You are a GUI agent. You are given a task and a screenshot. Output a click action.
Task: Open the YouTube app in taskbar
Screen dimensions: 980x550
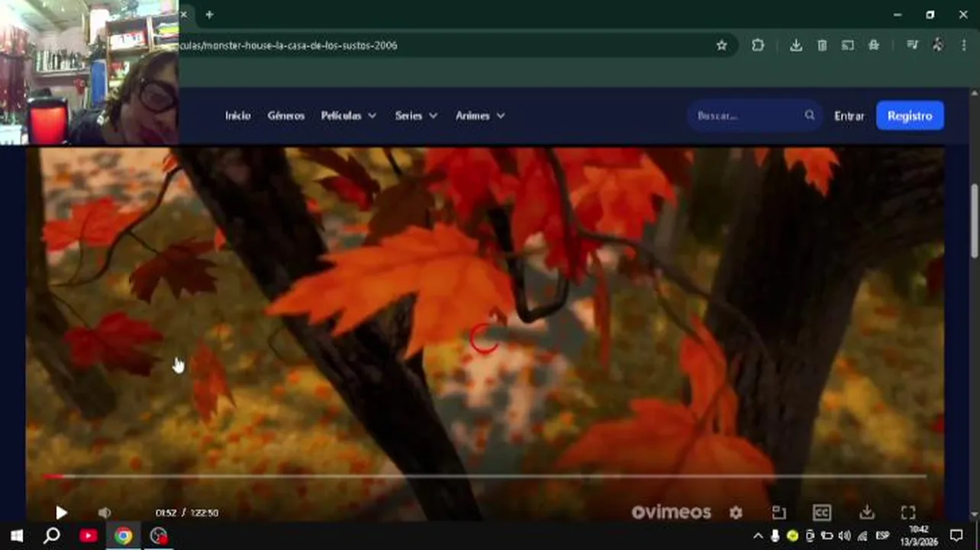coord(88,535)
